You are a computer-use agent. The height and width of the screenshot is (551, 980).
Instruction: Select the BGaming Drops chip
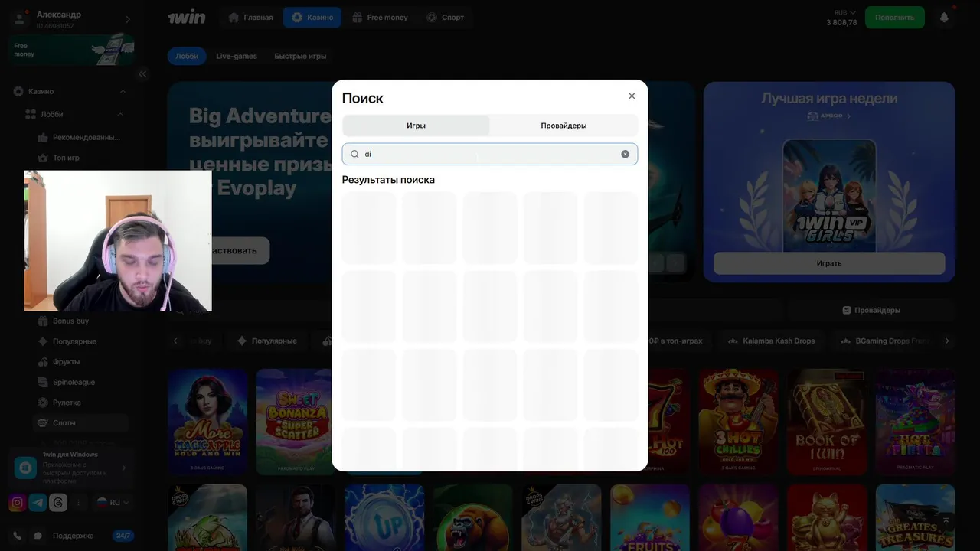[x=885, y=341]
